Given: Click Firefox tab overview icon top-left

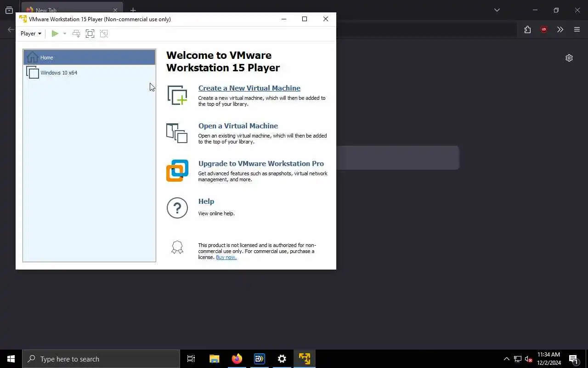Looking at the screenshot, I should click(x=9, y=10).
